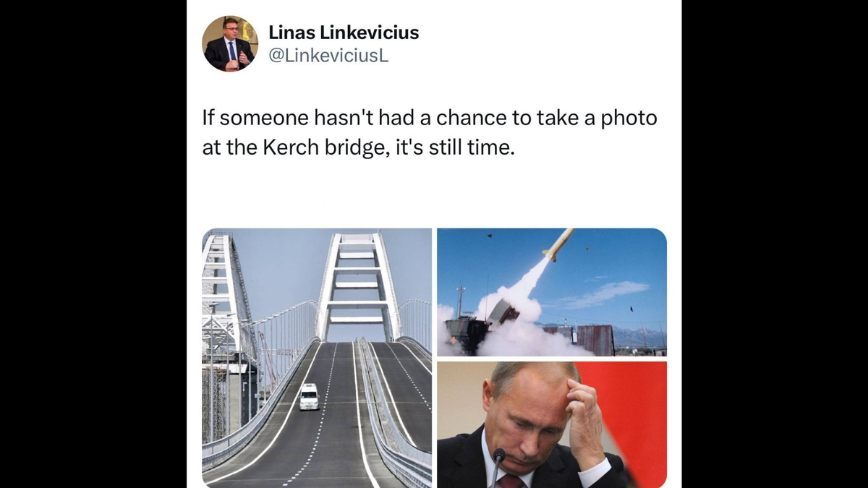Viewport: 868px width, 488px height.
Task: Click the black bar right of the tweet
Action: (775, 244)
